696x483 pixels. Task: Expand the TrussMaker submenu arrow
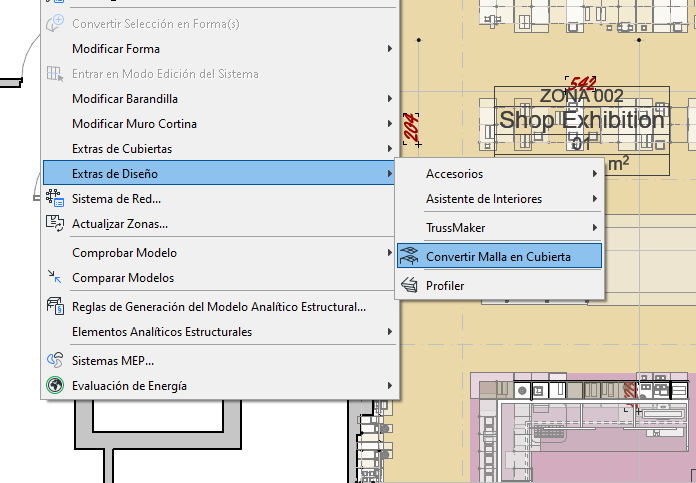[594, 228]
